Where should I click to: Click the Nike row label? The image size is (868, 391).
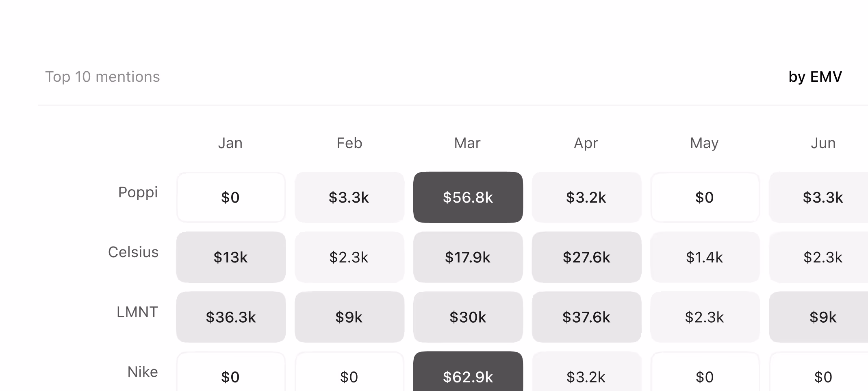coord(142,372)
